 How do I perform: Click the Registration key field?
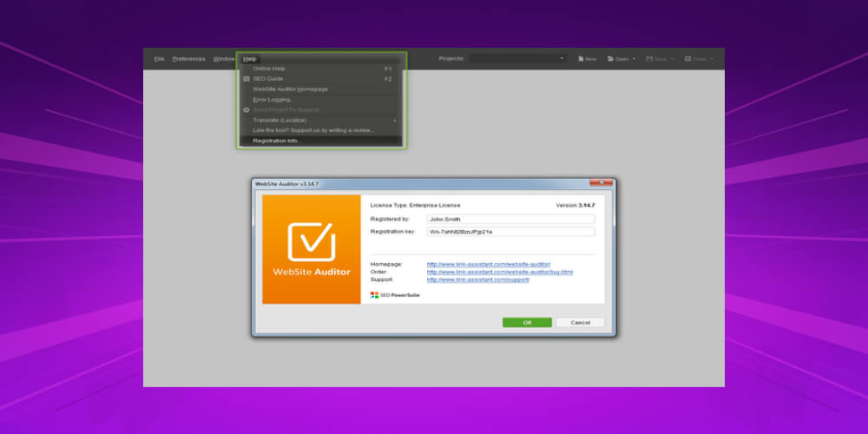[511, 232]
